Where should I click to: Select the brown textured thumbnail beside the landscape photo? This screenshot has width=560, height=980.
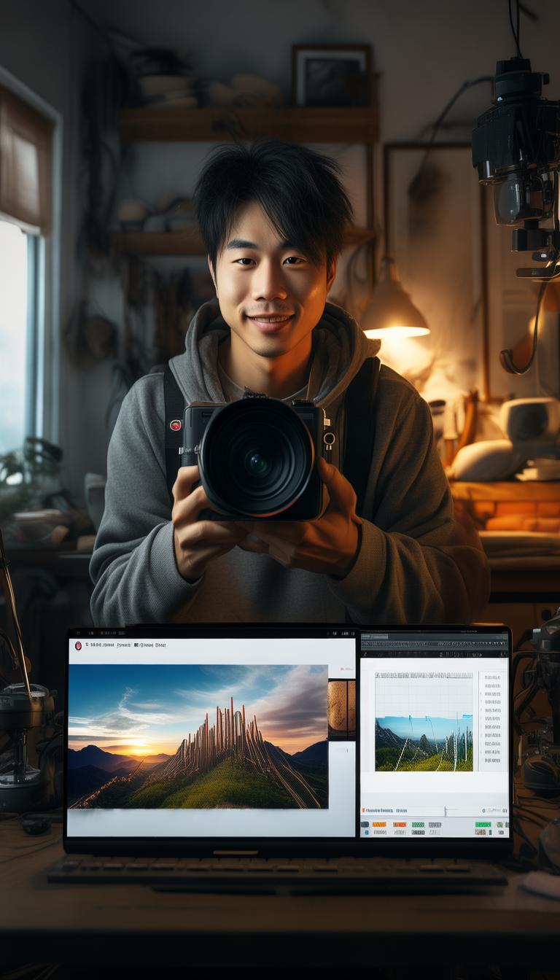click(x=341, y=707)
